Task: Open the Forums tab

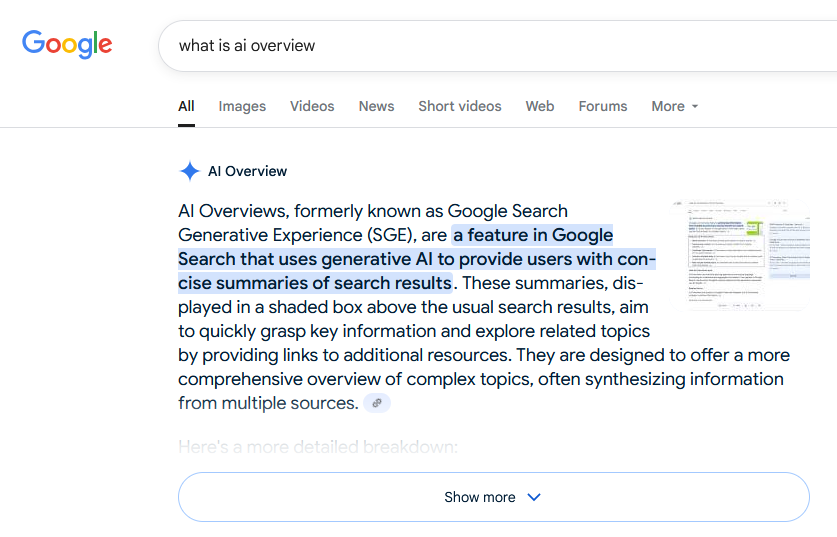Action: [603, 106]
